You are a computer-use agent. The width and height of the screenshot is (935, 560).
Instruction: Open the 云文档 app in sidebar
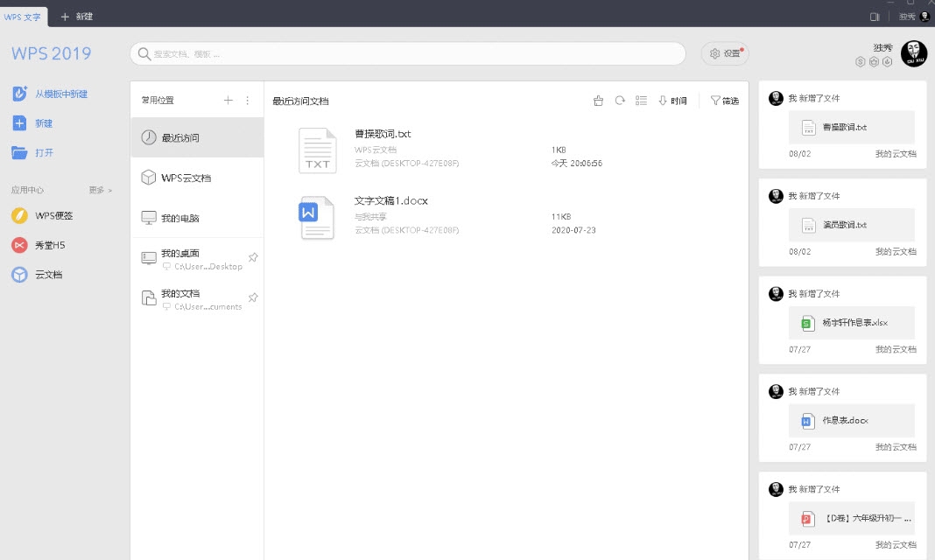47,275
